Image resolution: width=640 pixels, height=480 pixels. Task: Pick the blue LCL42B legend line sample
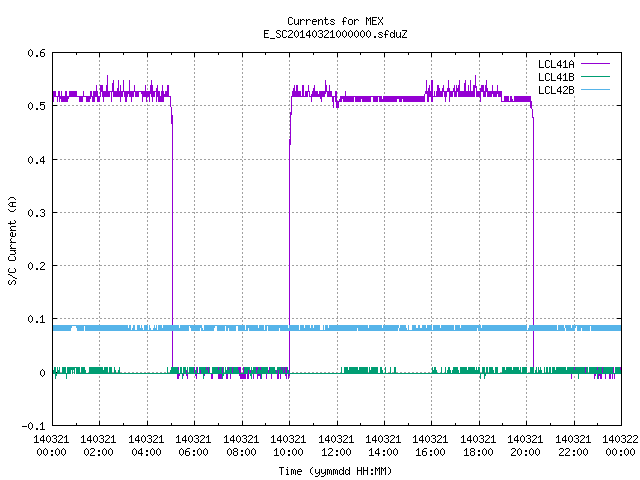(595, 90)
